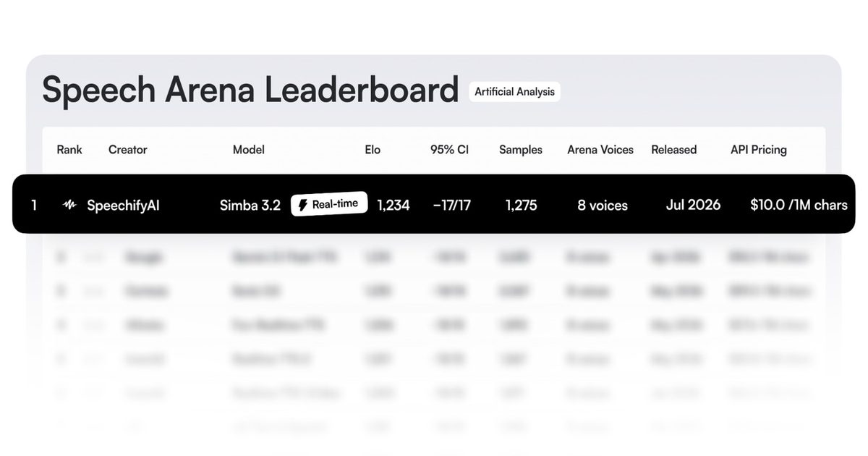This screenshot has height=456, width=868.
Task: Sort by the Samples column header
Action: (x=521, y=150)
